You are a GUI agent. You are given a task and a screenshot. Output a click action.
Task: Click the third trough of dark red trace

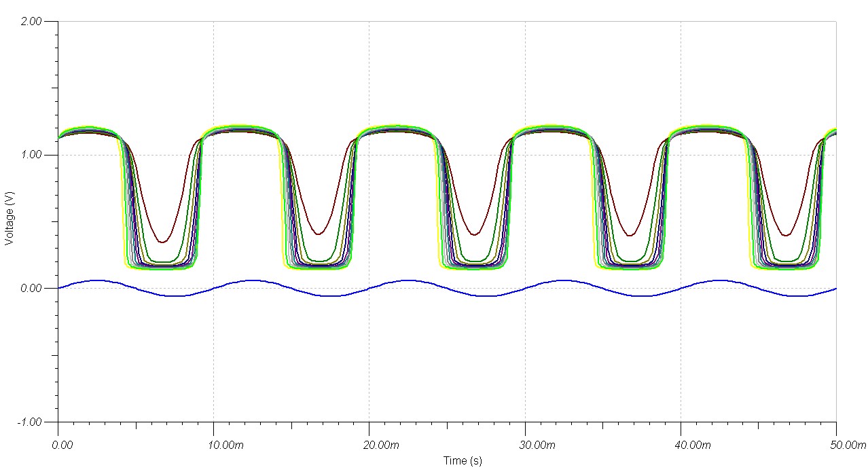point(475,235)
